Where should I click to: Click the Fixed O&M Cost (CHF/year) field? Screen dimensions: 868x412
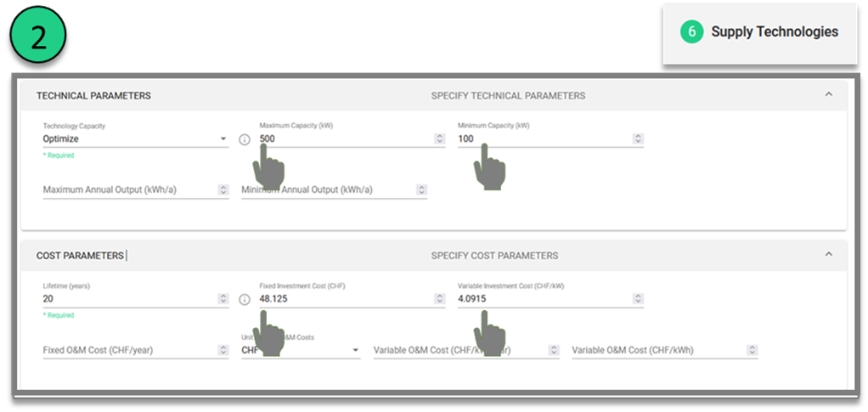click(x=127, y=350)
